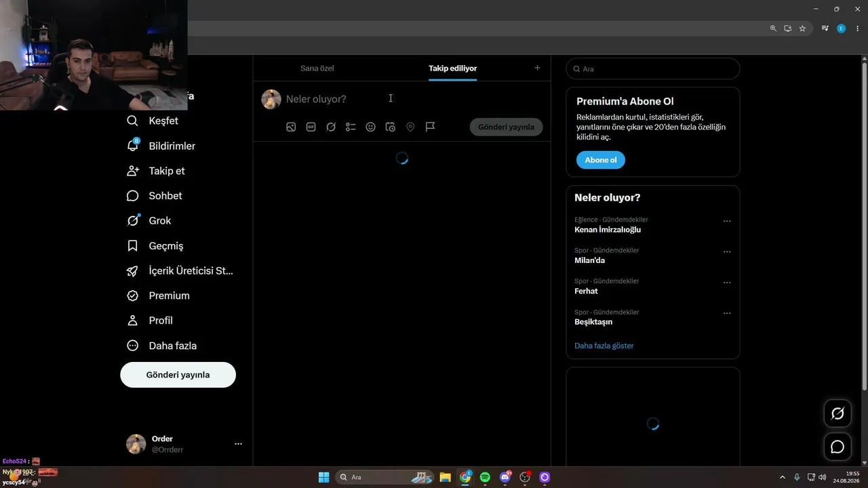
Task: Open the floating Grok button
Action: [x=837, y=413]
